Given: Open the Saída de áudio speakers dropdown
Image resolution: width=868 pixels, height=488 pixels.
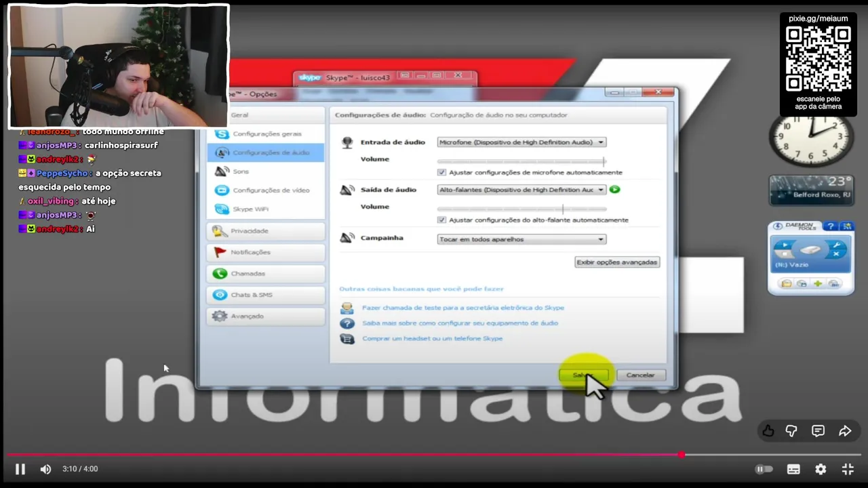Looking at the screenshot, I should [521, 190].
